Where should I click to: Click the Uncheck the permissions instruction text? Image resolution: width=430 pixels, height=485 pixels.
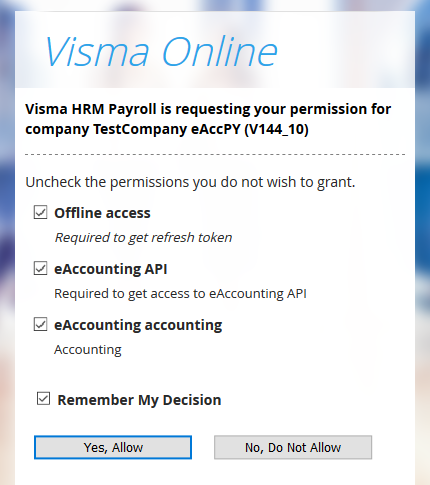(190, 182)
